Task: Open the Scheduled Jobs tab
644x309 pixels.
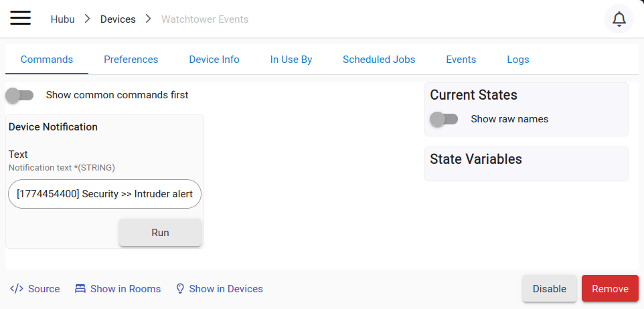Action: (x=379, y=60)
